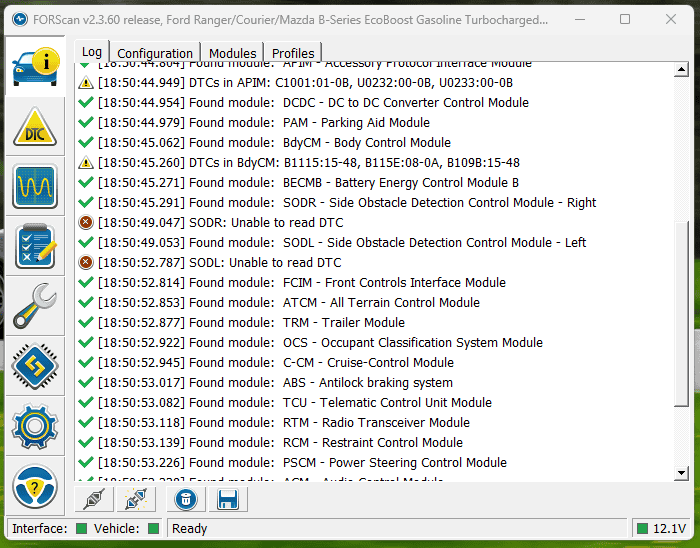Open the gear settings section
The height and width of the screenshot is (548, 700).
coord(35,426)
